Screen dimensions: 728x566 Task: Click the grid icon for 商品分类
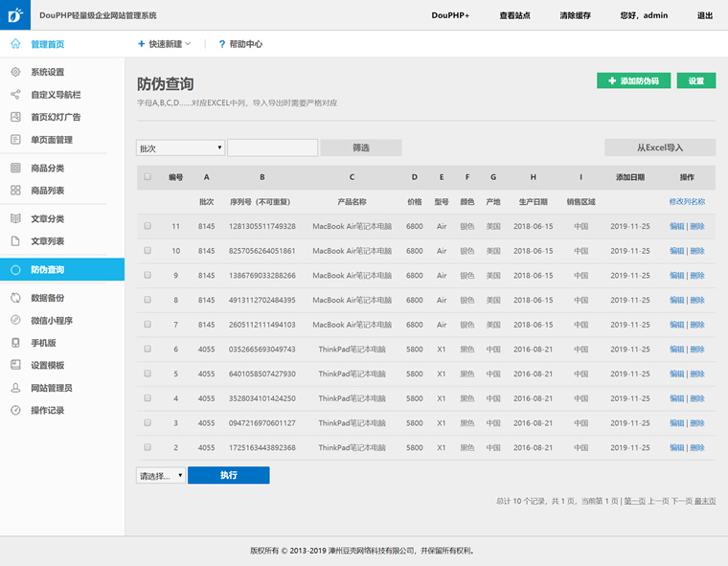(15, 168)
